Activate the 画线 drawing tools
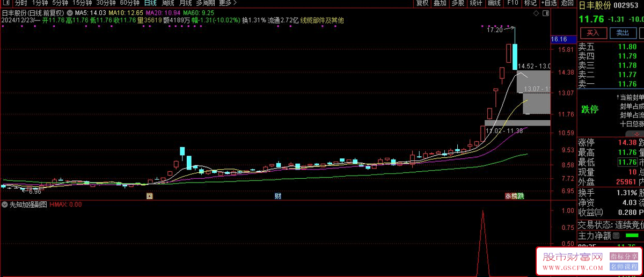Viewport: 644px width, 277px height. click(494, 3)
